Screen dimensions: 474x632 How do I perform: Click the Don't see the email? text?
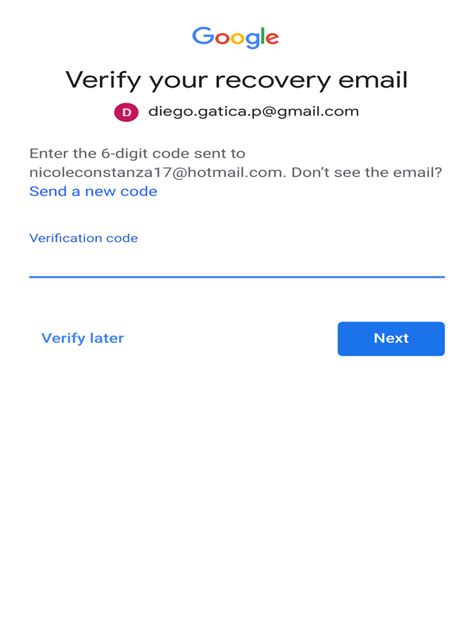pyautogui.click(x=367, y=172)
